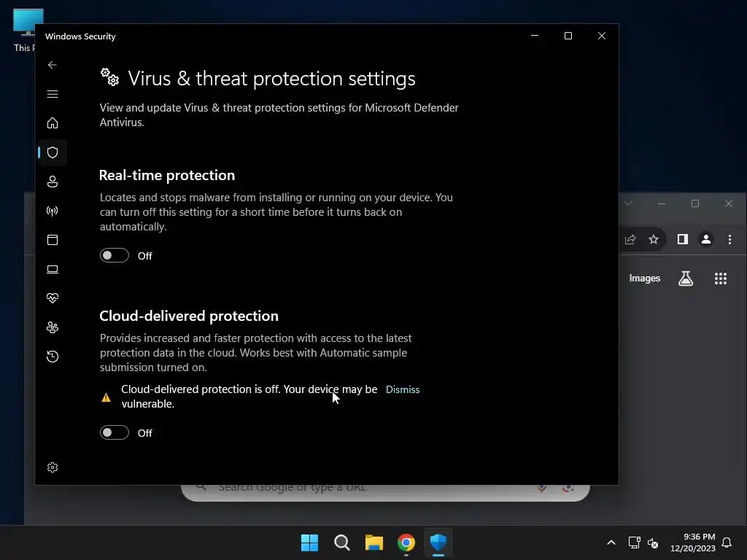Click the share icon in Chrome's address bar
Viewport: 747px width, 560px height.
pyautogui.click(x=630, y=239)
